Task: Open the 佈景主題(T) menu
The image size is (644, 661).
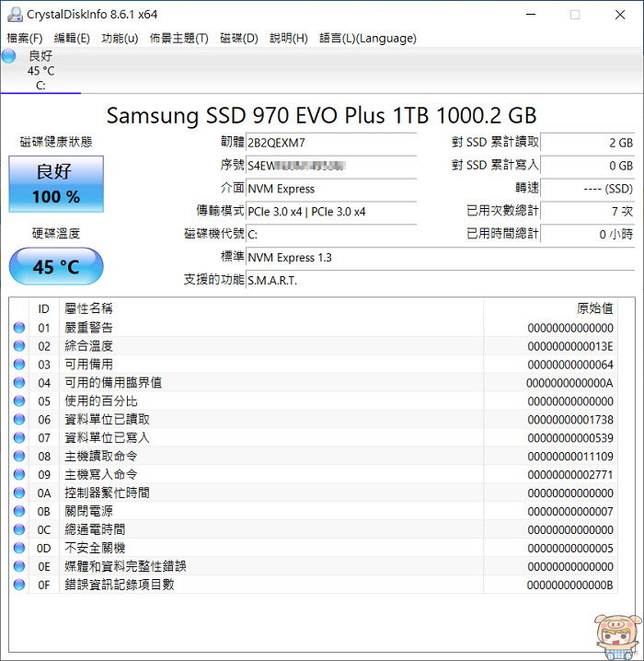Action: point(179,39)
